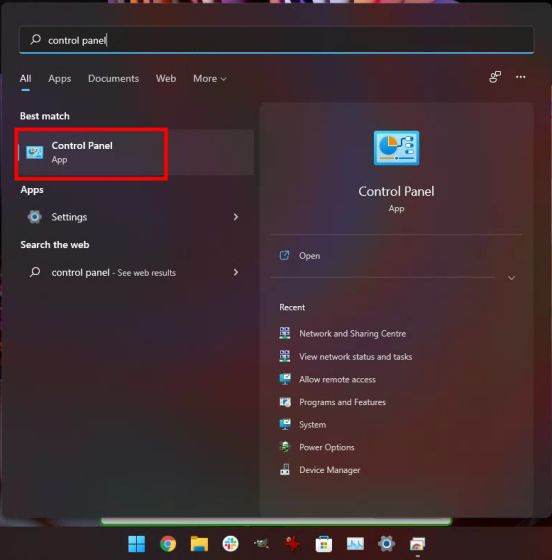Viewport: 552px width, 560px height.
Task: Open Slack from taskbar
Action: pyautogui.click(x=230, y=544)
